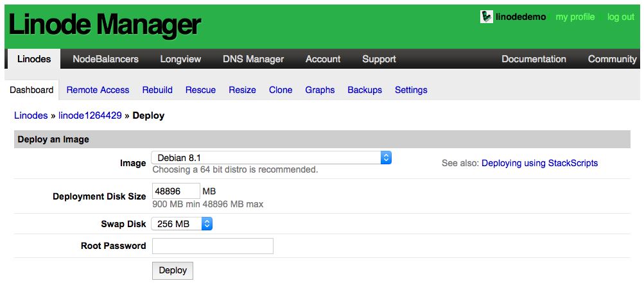Image resolution: width=644 pixels, height=299 pixels.
Task: Click the Image field label
Action: (133, 163)
